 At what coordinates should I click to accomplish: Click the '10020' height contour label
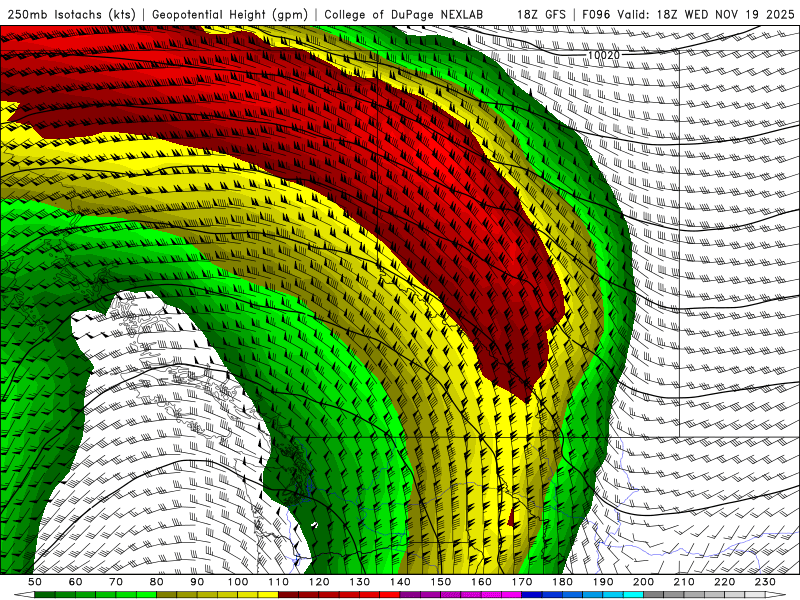click(604, 55)
